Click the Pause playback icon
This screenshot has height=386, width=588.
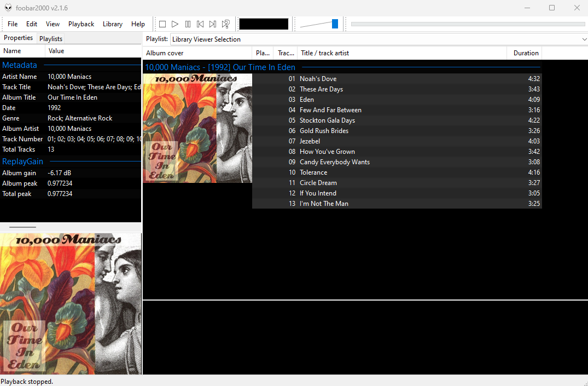click(x=188, y=24)
